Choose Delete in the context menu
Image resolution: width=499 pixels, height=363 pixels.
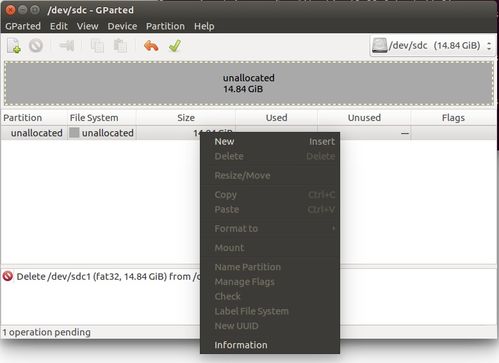point(270,156)
